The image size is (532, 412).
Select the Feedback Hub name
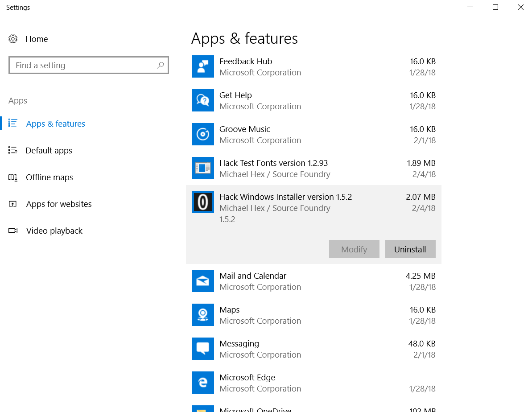pyautogui.click(x=246, y=62)
